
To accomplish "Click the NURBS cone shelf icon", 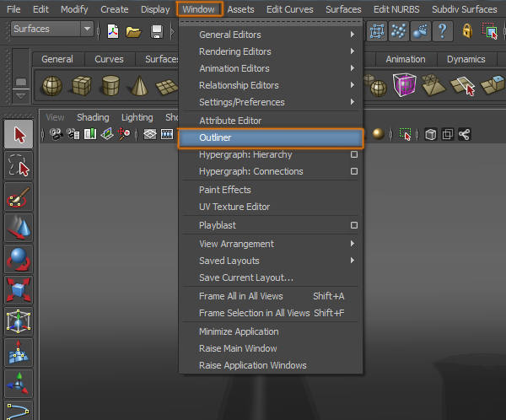I will pos(139,85).
